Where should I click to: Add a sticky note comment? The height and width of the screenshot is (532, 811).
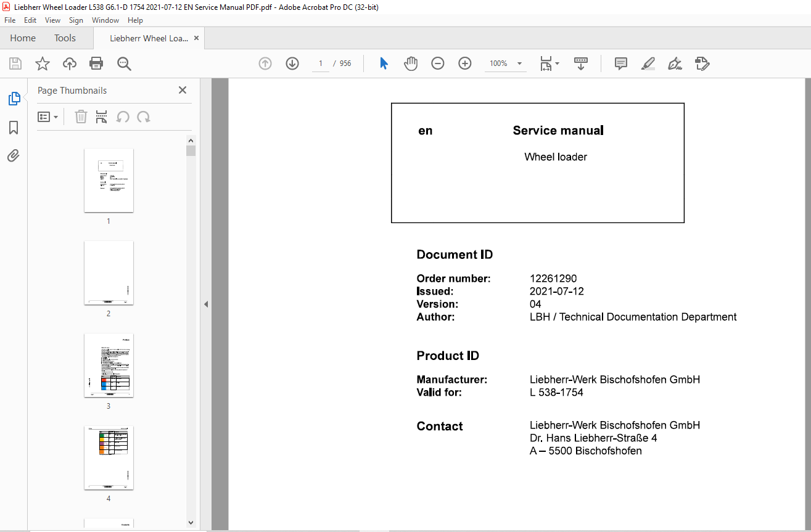point(621,63)
